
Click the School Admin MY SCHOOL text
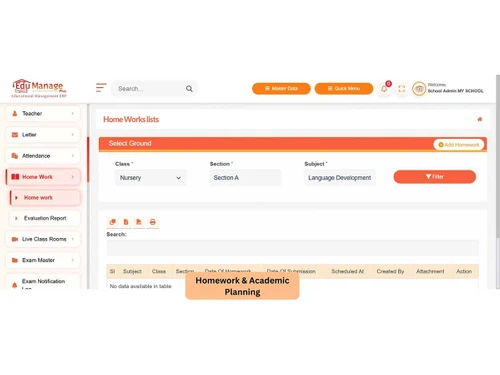click(x=455, y=91)
